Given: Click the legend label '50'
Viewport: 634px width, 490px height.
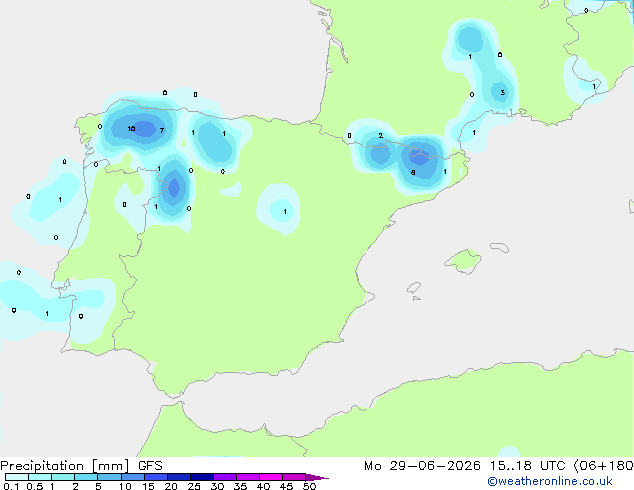Looking at the screenshot, I should coord(309,486).
